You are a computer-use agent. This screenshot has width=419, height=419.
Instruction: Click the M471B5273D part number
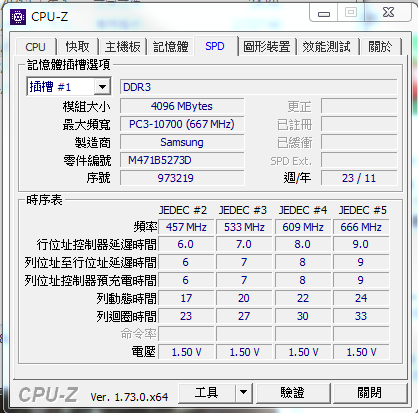point(182,160)
